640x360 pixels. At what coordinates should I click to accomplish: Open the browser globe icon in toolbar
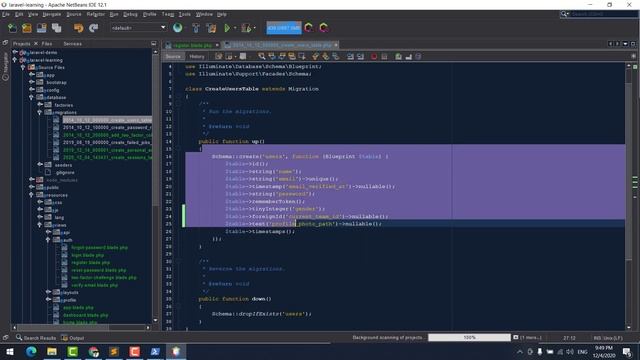(178, 28)
